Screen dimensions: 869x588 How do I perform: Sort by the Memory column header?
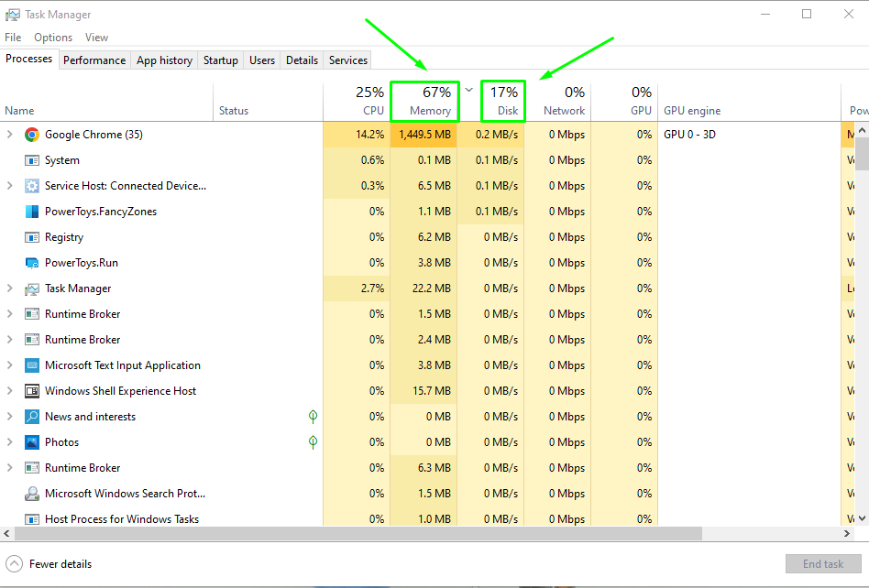click(424, 102)
